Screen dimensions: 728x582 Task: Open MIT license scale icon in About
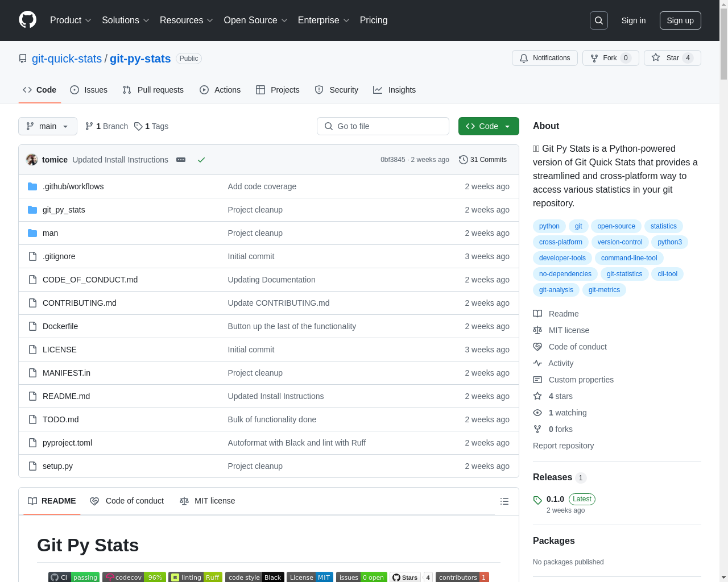tap(537, 330)
